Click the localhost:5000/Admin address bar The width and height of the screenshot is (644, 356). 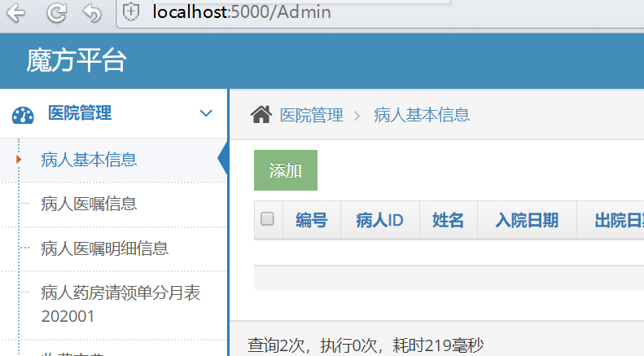pos(293,13)
